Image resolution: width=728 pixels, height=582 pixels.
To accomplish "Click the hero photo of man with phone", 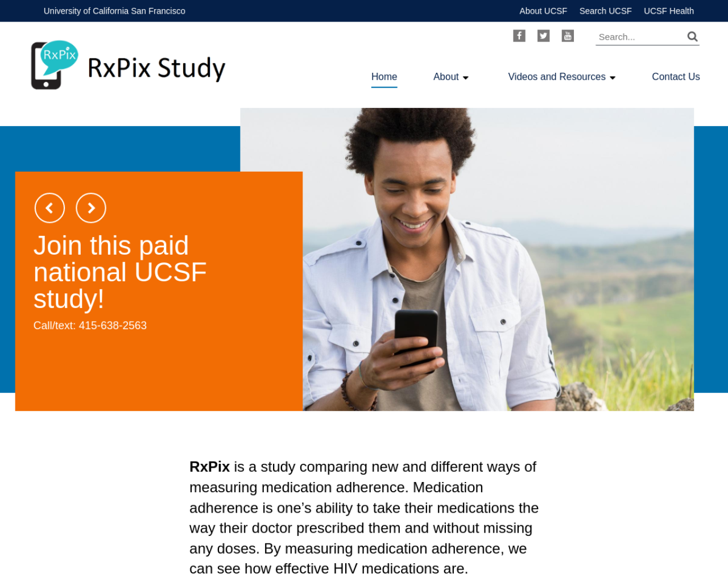I will click(x=498, y=259).
